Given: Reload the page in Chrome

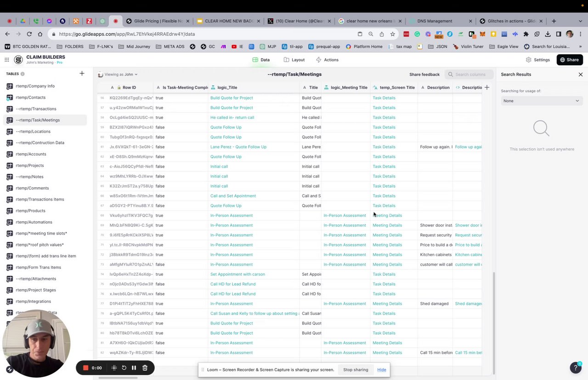Looking at the screenshot, I should tap(29, 34).
